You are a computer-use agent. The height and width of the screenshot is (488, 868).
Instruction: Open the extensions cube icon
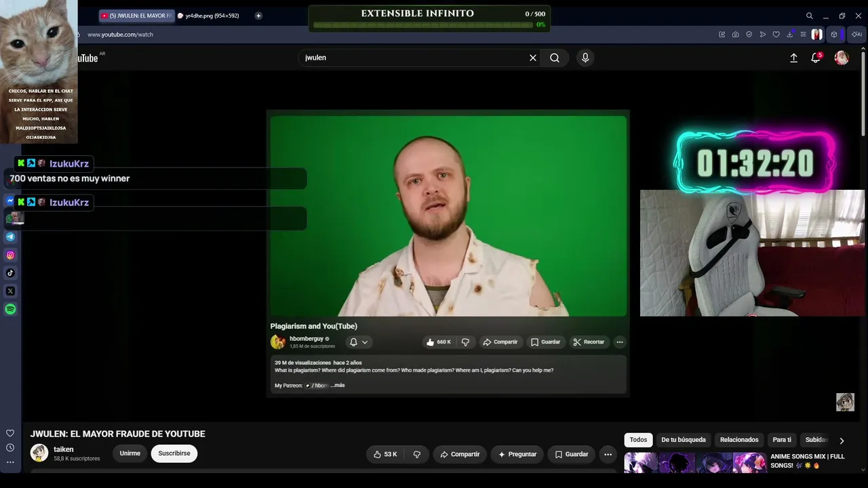[x=834, y=35]
